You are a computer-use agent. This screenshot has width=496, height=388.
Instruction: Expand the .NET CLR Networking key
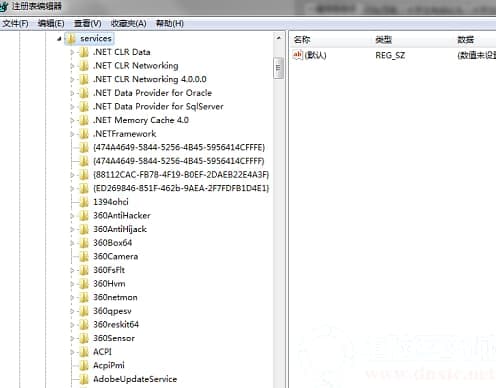(72, 66)
